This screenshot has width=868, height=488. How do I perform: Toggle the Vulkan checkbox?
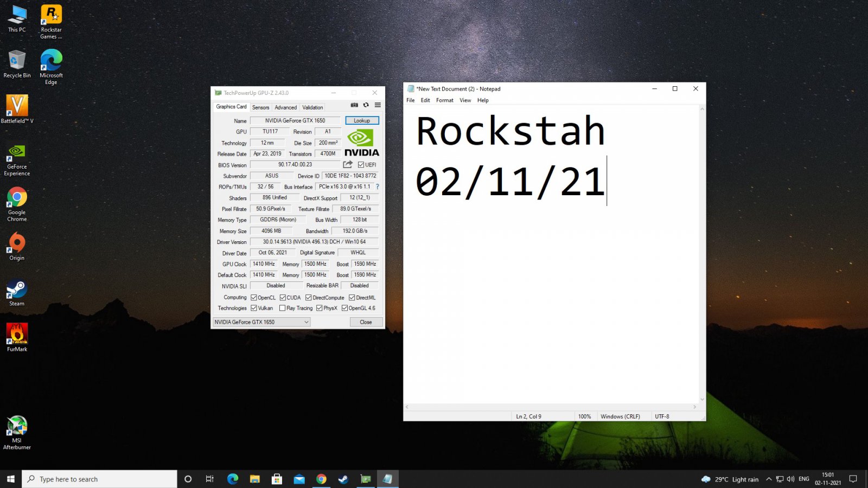(x=254, y=308)
